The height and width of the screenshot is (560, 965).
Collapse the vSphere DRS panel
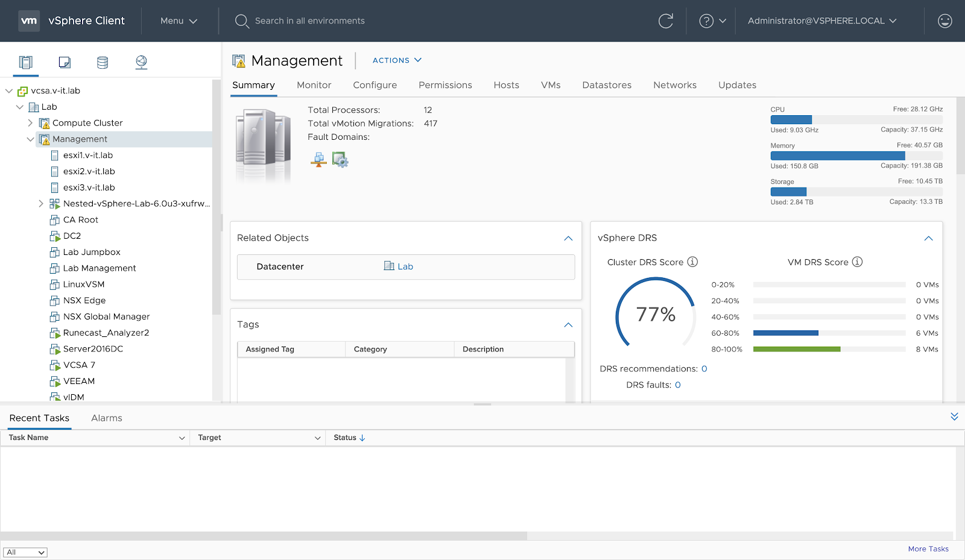pos(929,238)
